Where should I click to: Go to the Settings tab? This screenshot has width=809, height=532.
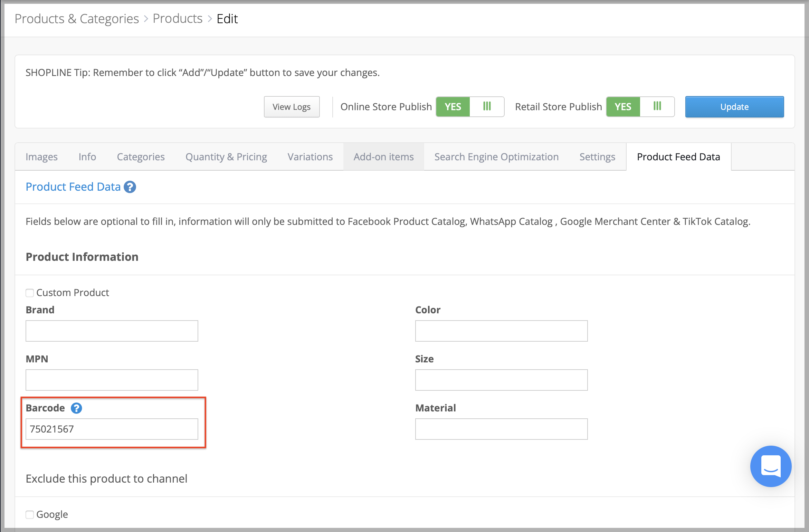point(597,157)
